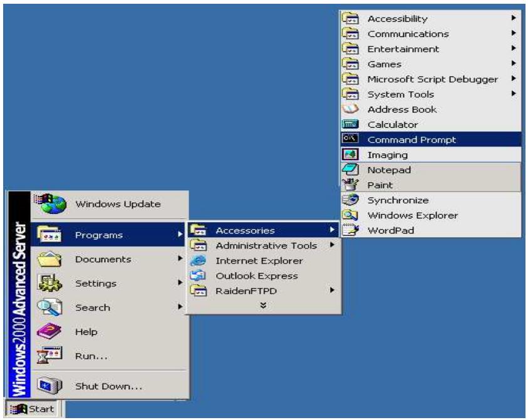528x420 pixels.
Task: Click the Games folder icon
Action: click(x=350, y=64)
